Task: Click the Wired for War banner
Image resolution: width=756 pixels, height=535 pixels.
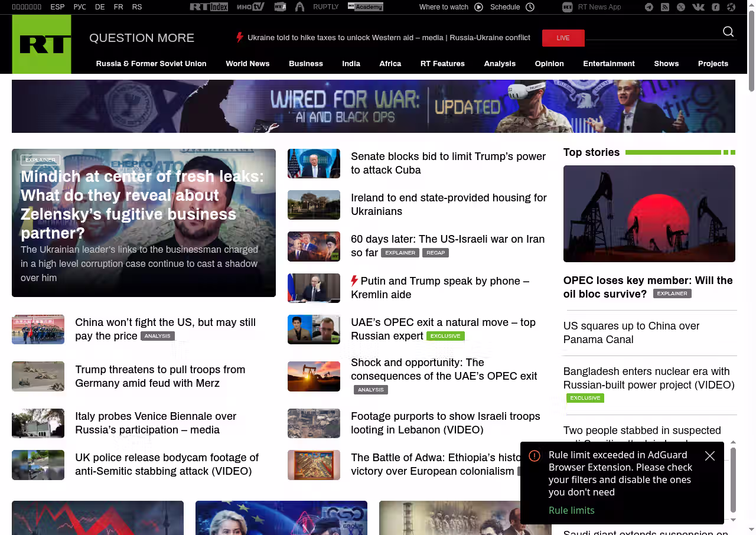Action: (x=373, y=106)
